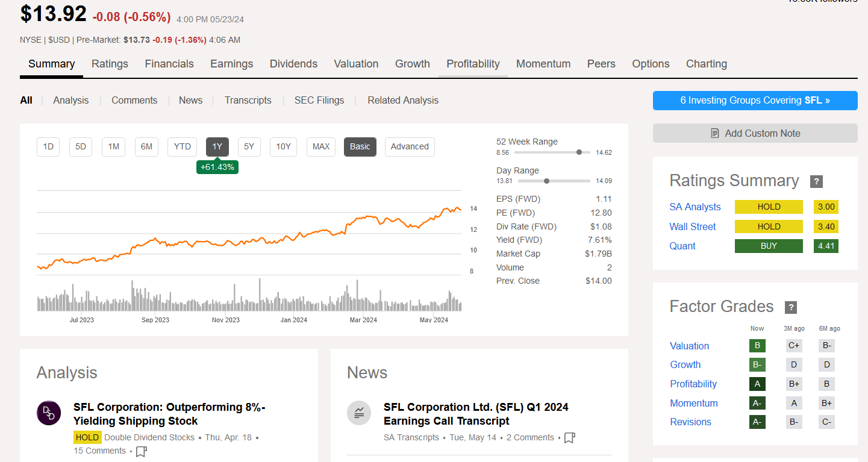Open SA Analysts ratings link
868x462 pixels.
click(695, 207)
